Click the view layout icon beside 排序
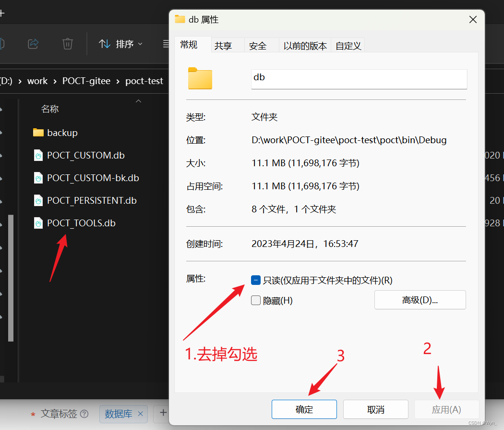The height and width of the screenshot is (430, 504). [165, 44]
